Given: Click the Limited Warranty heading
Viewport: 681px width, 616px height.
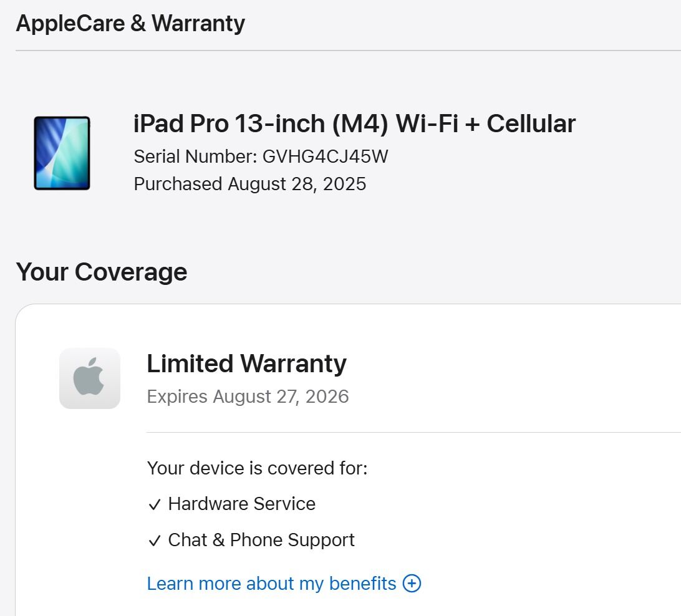Looking at the screenshot, I should 246,363.
